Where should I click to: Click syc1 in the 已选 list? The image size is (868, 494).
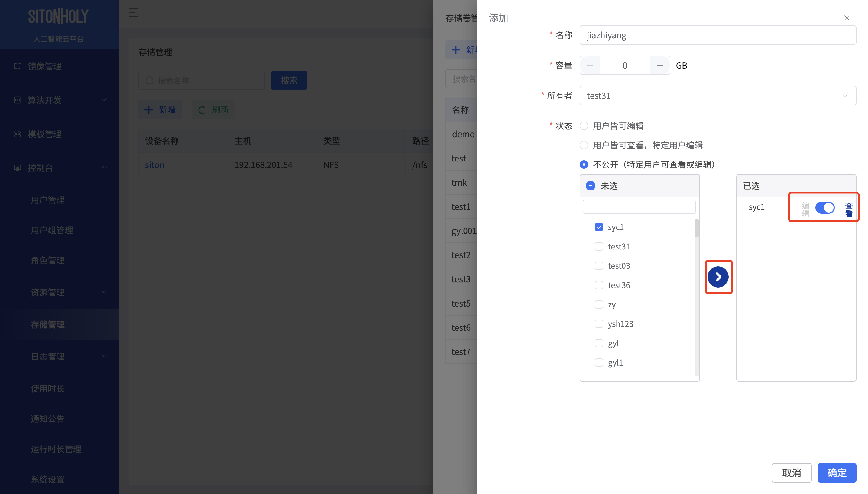point(756,207)
